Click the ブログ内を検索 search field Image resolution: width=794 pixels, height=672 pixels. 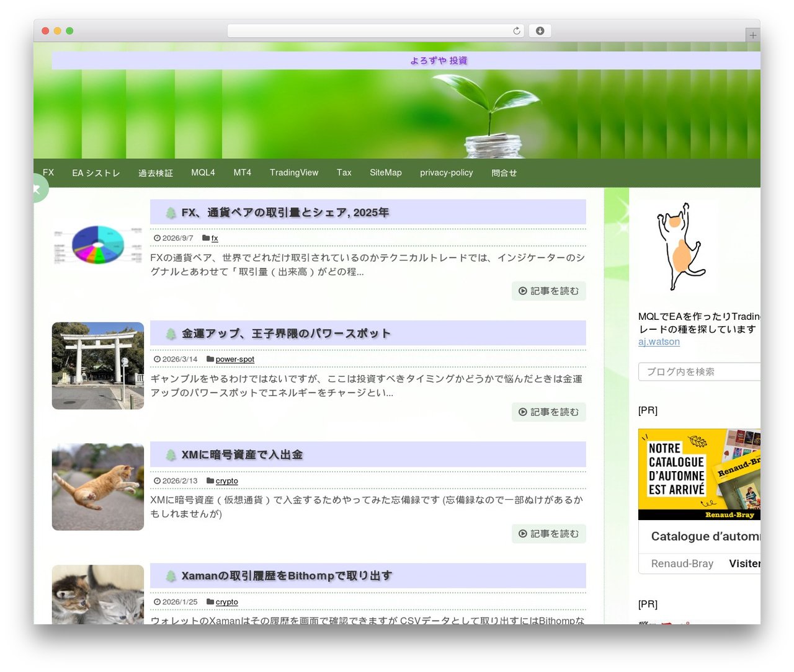point(699,371)
